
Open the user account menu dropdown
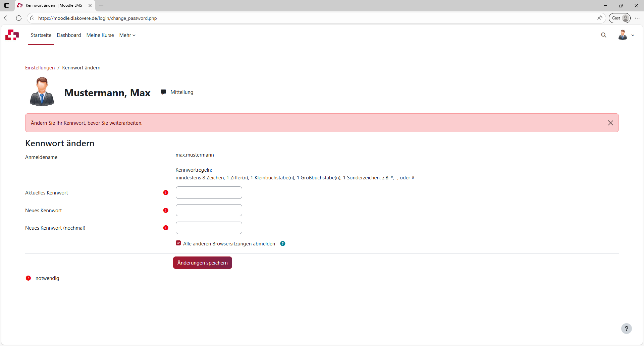click(626, 35)
